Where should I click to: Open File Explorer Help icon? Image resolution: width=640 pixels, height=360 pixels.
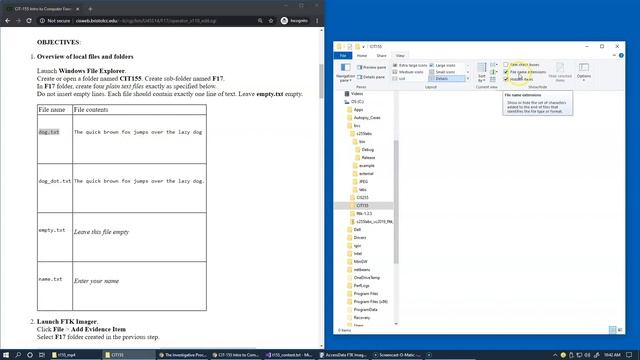coord(621,56)
